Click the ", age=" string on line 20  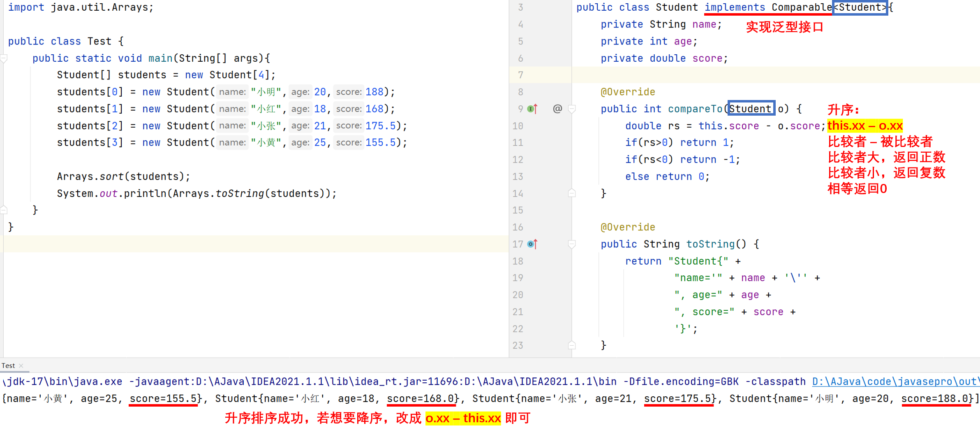click(x=698, y=295)
